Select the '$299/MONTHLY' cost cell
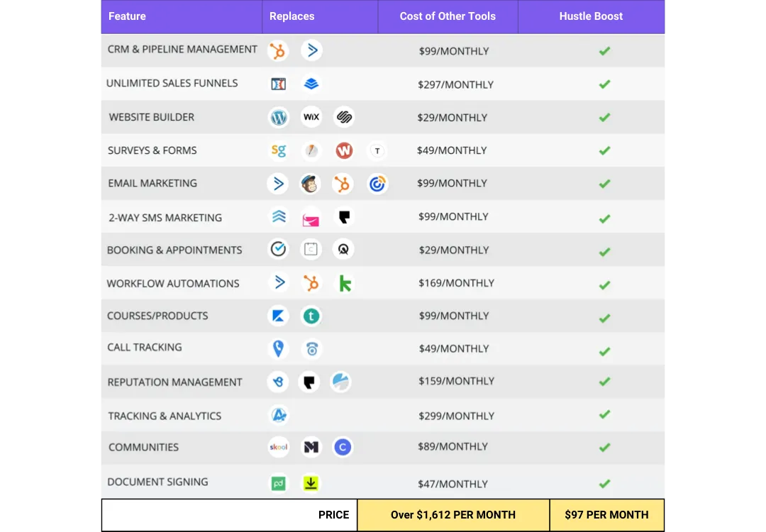Image resolution: width=766 pixels, height=532 pixels. click(x=456, y=416)
